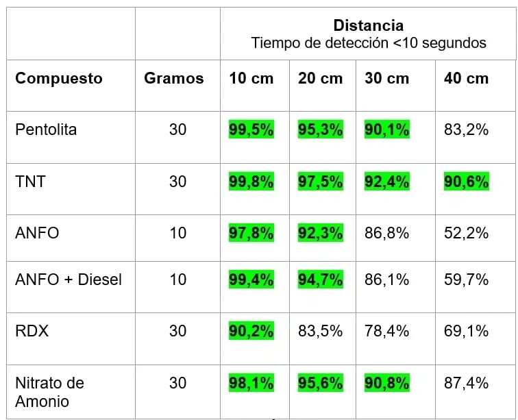The image size is (518, 420).
Task: Select the highlighted 94,7% cell
Action: (321, 280)
